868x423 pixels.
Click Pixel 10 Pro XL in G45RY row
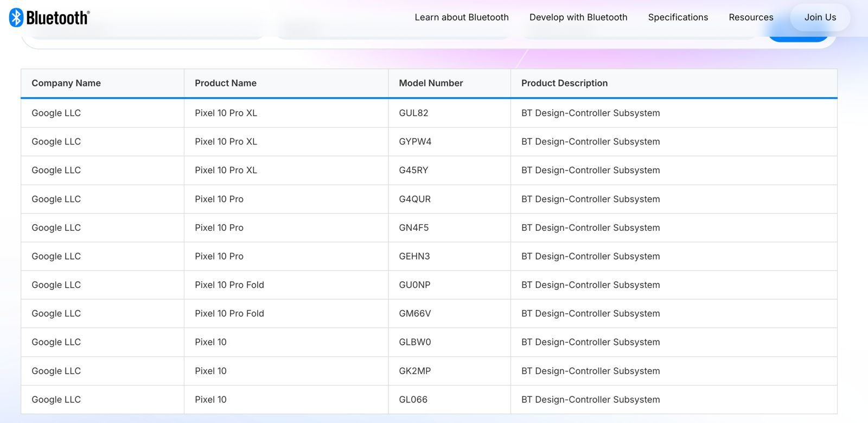click(226, 171)
